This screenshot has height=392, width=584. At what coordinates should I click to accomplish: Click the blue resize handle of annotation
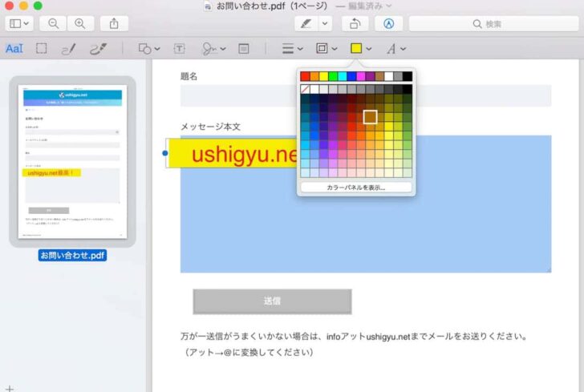coord(165,153)
